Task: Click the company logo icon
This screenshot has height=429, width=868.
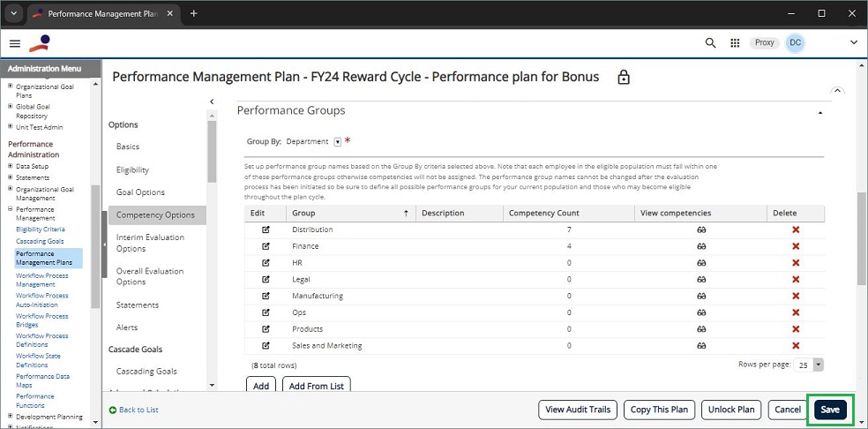Action: pyautogui.click(x=40, y=43)
